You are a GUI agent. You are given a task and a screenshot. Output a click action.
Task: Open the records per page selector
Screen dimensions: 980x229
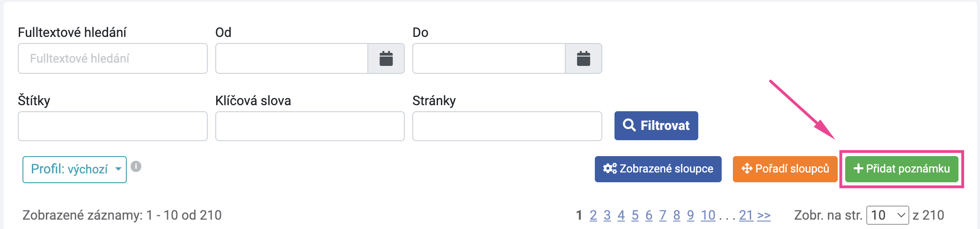tap(888, 215)
